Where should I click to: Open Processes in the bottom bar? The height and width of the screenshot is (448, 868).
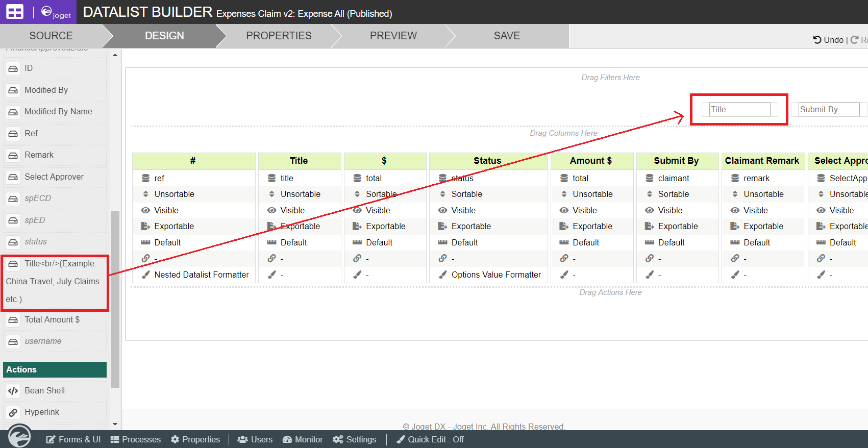pos(136,439)
